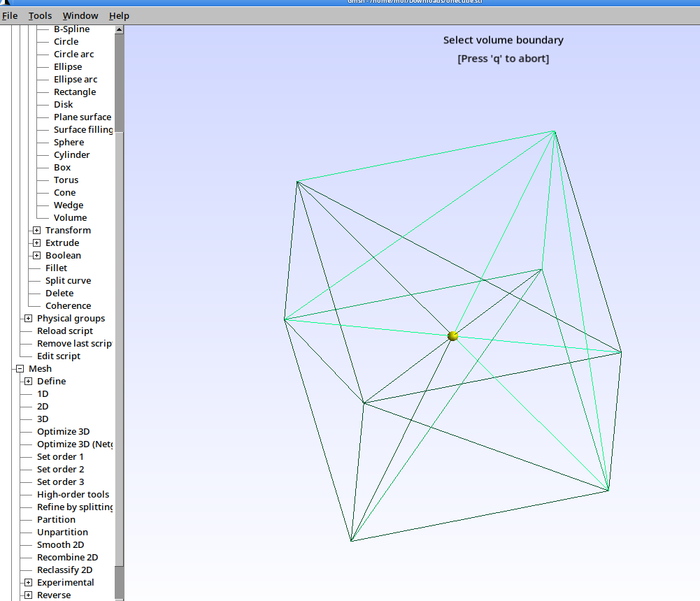
Task: Select the Circle entry
Action: [66, 41]
